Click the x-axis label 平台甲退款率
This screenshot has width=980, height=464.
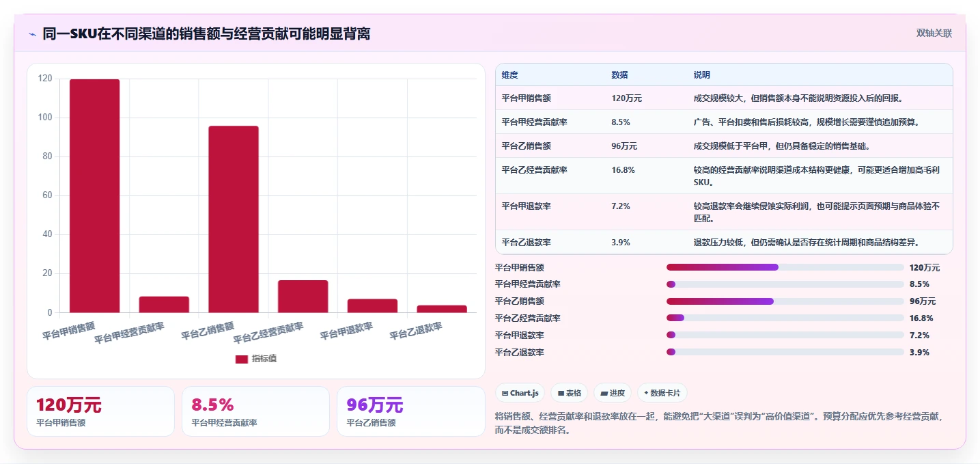tap(346, 332)
